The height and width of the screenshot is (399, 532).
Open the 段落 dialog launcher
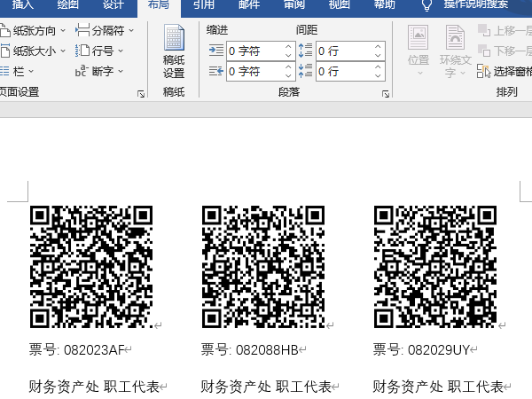386,94
